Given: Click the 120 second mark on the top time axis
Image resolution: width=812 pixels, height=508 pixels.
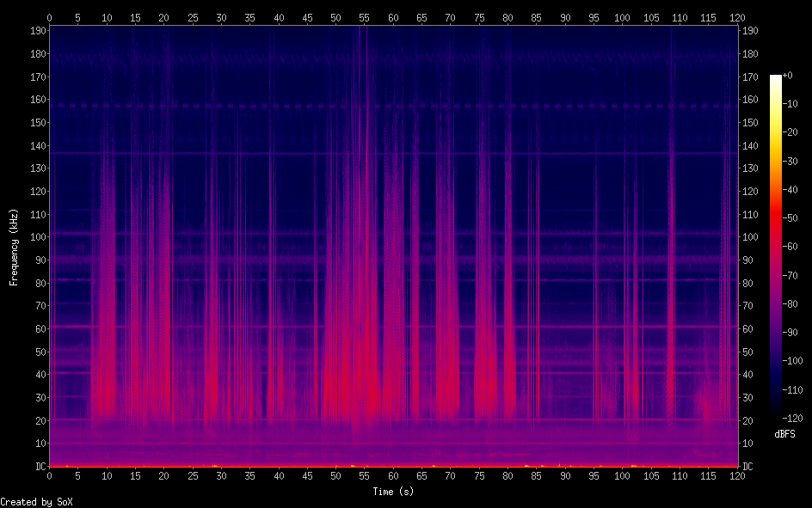Looking at the screenshot, I should pyautogui.click(x=736, y=17).
